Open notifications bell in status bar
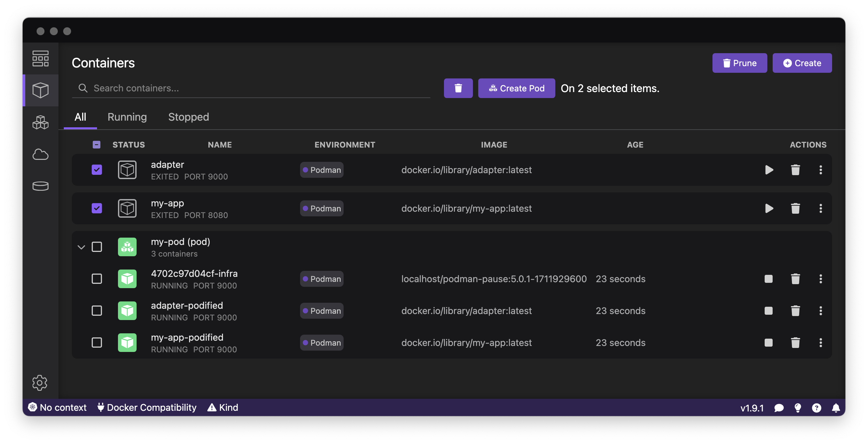The image size is (868, 444). 836,408
